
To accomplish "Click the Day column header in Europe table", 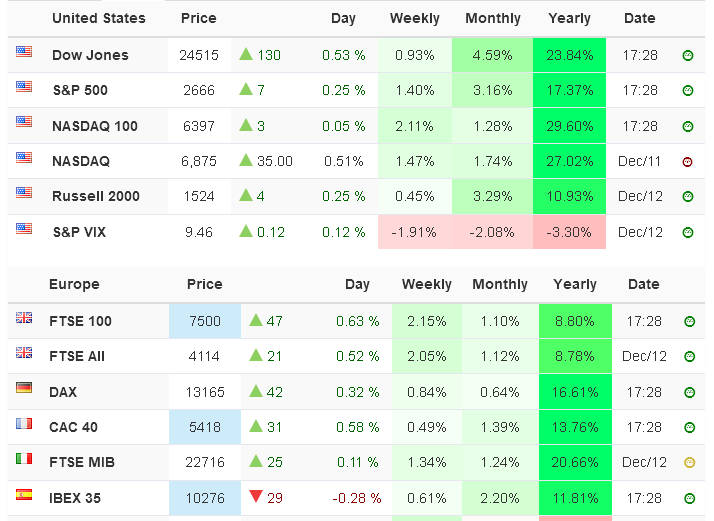I will (x=357, y=284).
